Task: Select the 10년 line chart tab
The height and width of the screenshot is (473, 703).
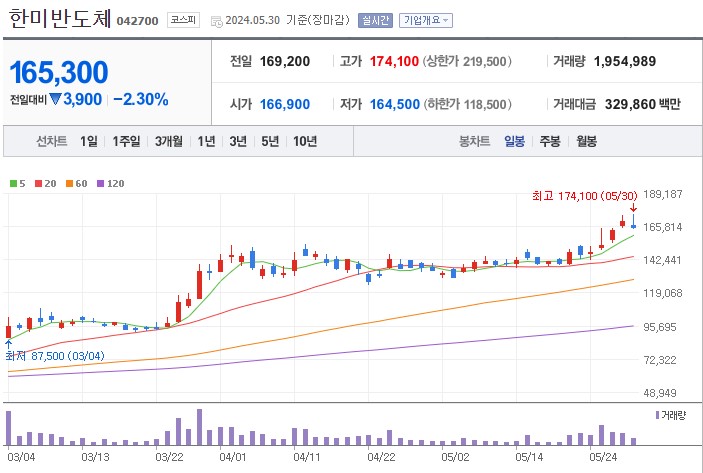Action: click(x=305, y=142)
